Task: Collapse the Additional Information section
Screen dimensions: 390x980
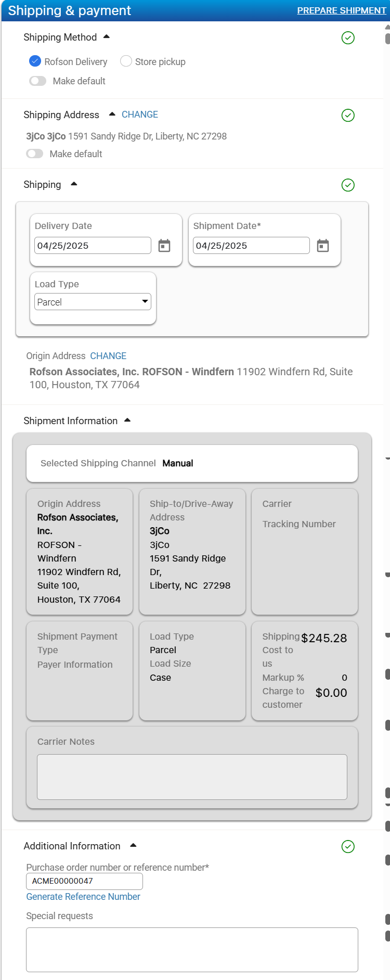Action: [133, 846]
